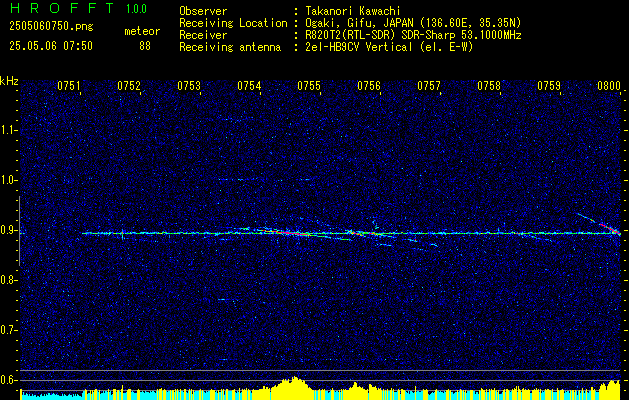Click the 1.1 kHz axis label
This screenshot has width=629, height=400.
(x=8, y=130)
